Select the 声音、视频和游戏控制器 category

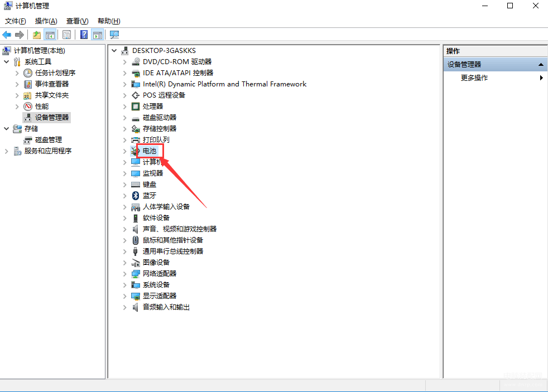pos(180,229)
